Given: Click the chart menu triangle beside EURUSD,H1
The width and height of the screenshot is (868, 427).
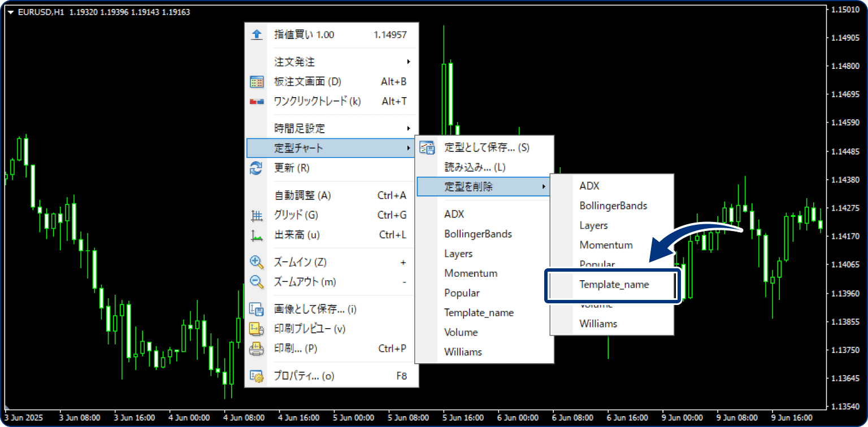Looking at the screenshot, I should [x=11, y=12].
